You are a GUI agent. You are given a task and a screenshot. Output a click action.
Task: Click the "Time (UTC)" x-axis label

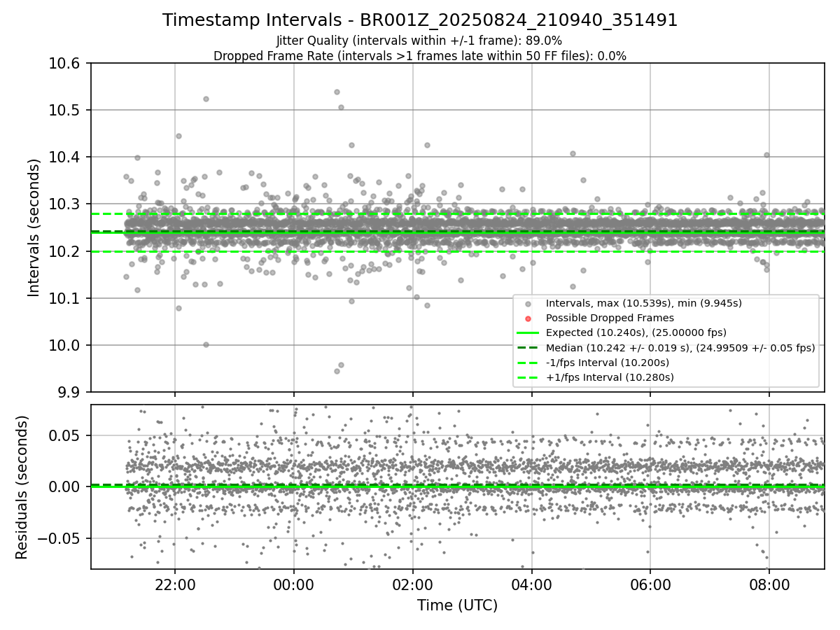coord(457,605)
